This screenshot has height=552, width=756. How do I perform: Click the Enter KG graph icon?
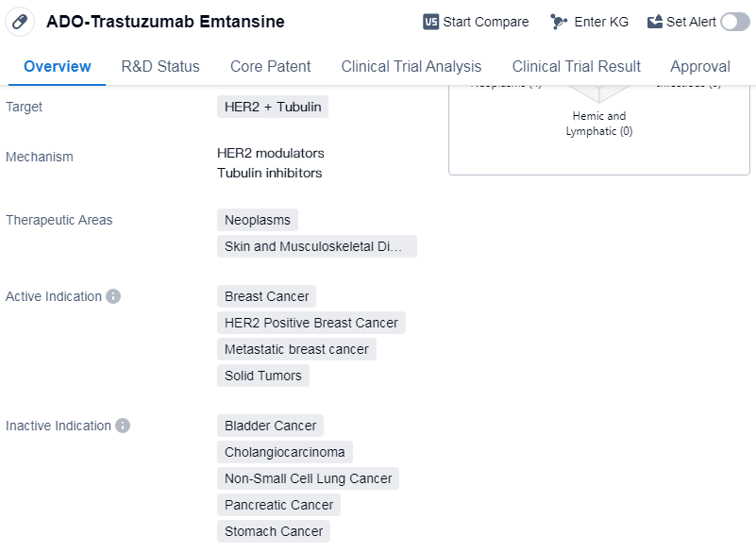(x=559, y=22)
